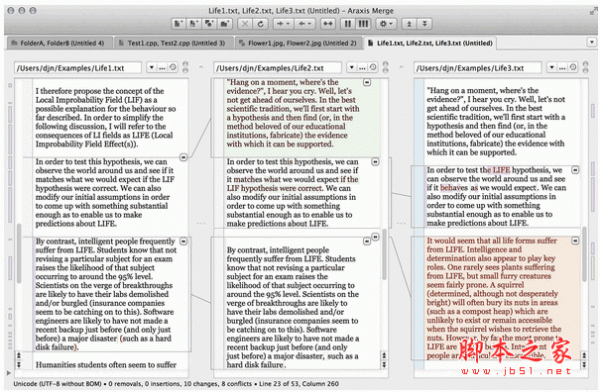Open recent files dropdown beside Life2.txt path
The image size is (600, 392).
coord(352,68)
